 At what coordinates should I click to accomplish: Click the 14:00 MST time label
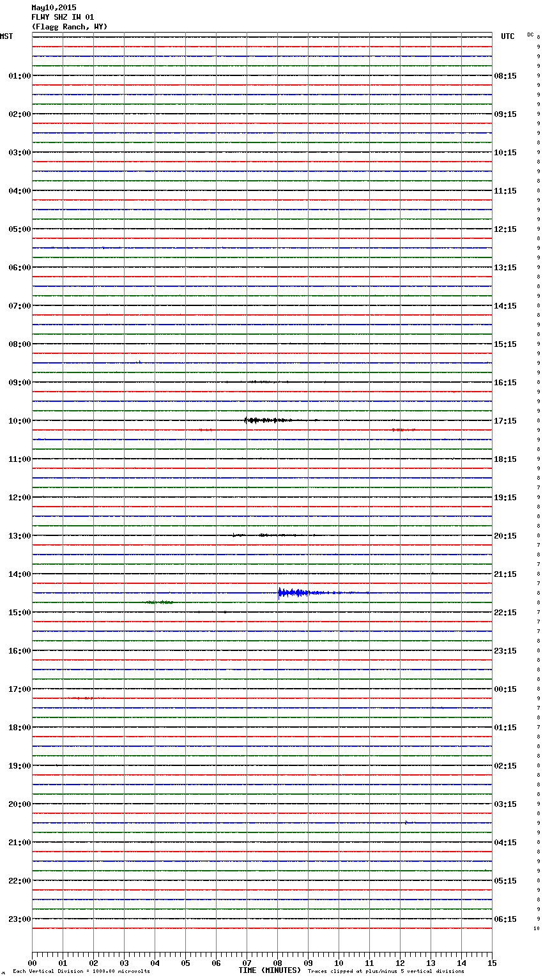[x=19, y=574]
